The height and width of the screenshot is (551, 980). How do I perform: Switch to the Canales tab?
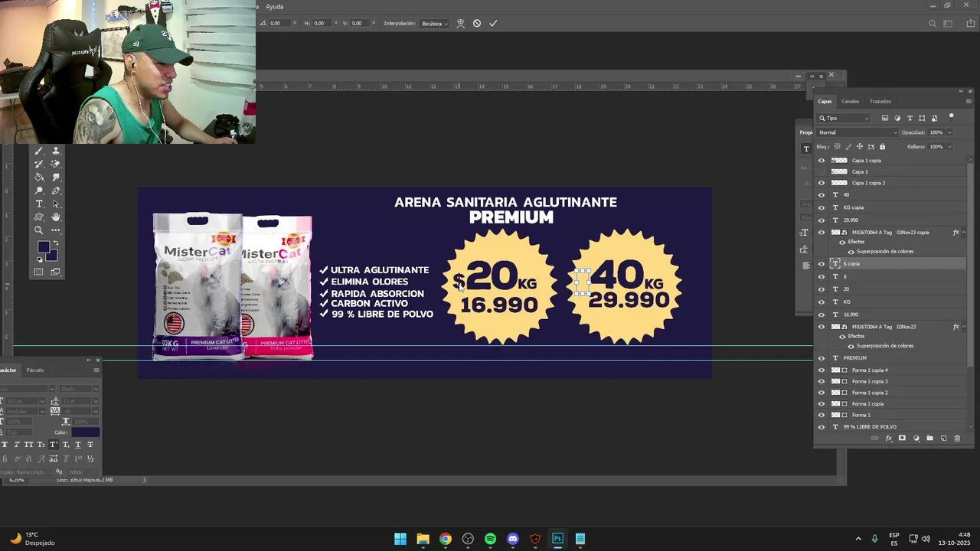(850, 101)
